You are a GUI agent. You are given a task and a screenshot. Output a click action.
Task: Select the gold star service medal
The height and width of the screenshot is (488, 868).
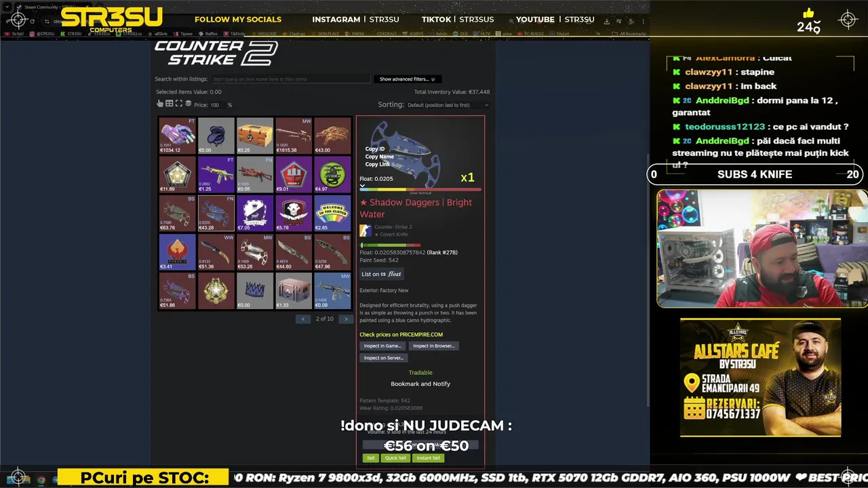pyautogui.click(x=216, y=290)
